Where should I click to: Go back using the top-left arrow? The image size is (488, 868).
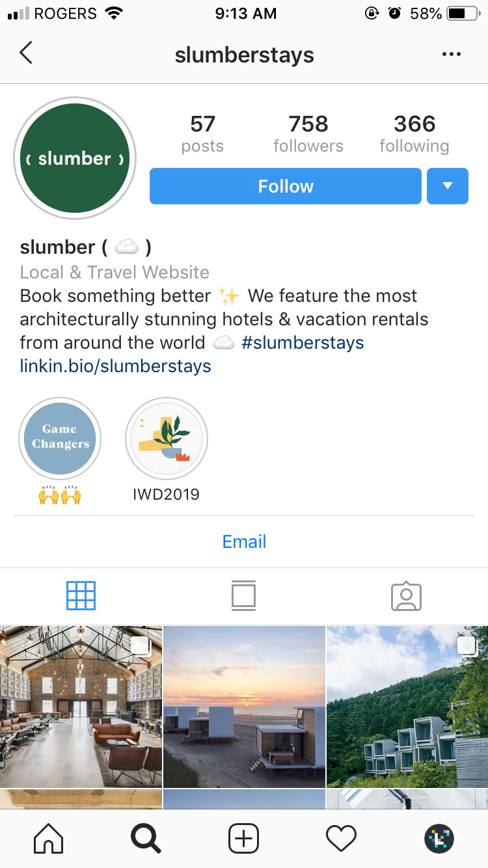pos(26,53)
